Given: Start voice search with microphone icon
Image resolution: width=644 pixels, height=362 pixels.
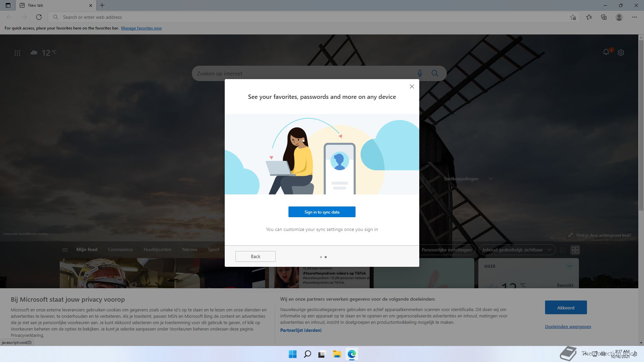Looking at the screenshot, I should click(x=420, y=73).
